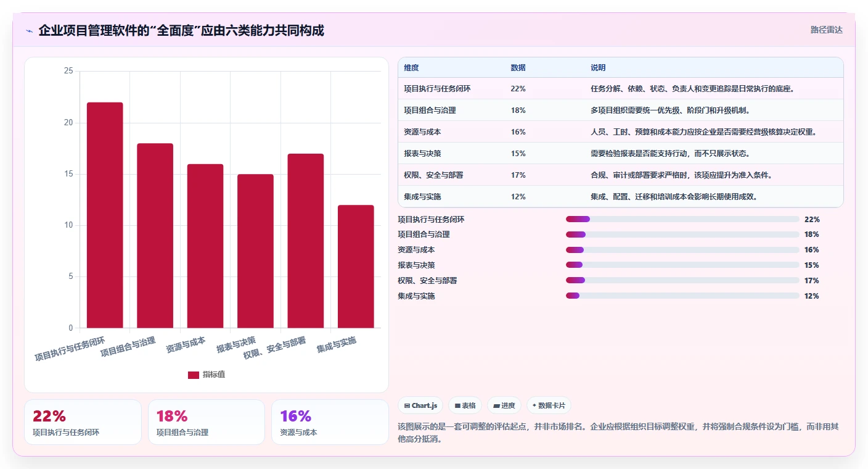This screenshot has height=469, width=868.
Task: Open the 路径雷达 label in the header
Action: (x=826, y=30)
